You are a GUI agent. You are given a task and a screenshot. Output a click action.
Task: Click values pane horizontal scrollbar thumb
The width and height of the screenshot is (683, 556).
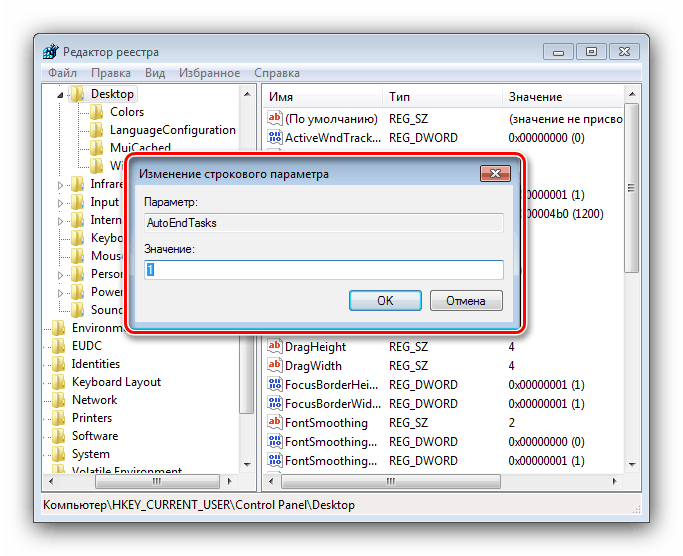(x=391, y=481)
